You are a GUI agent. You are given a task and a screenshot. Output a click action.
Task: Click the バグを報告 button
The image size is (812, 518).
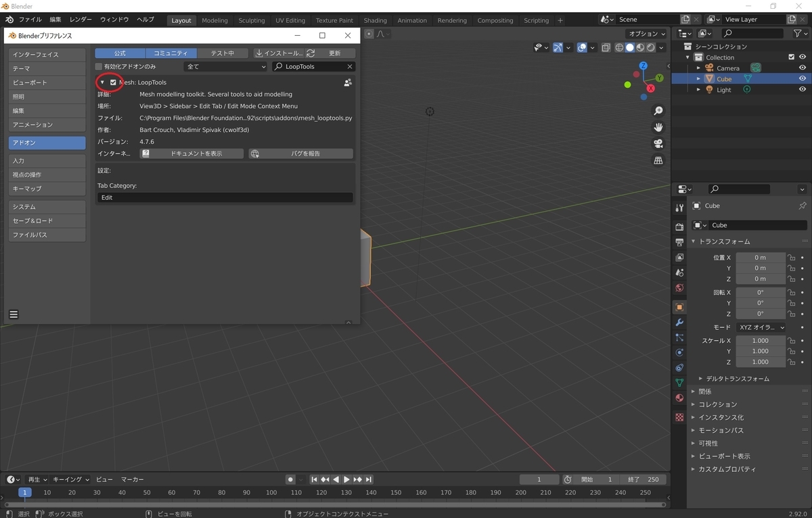(x=300, y=154)
